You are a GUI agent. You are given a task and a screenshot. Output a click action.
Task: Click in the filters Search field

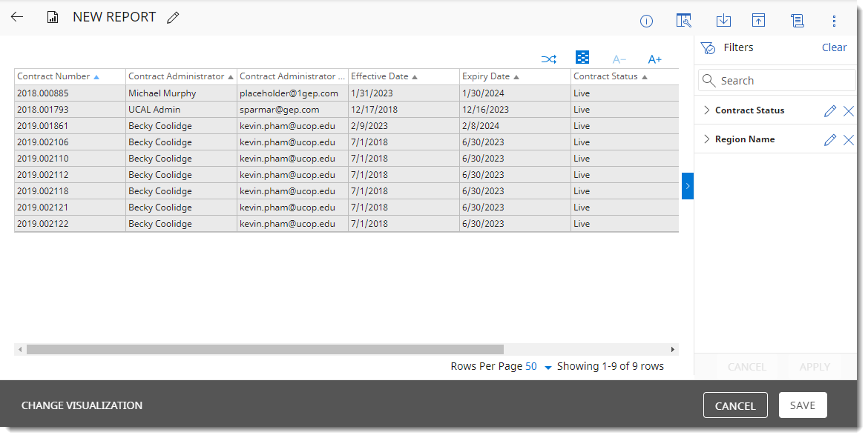(x=777, y=80)
